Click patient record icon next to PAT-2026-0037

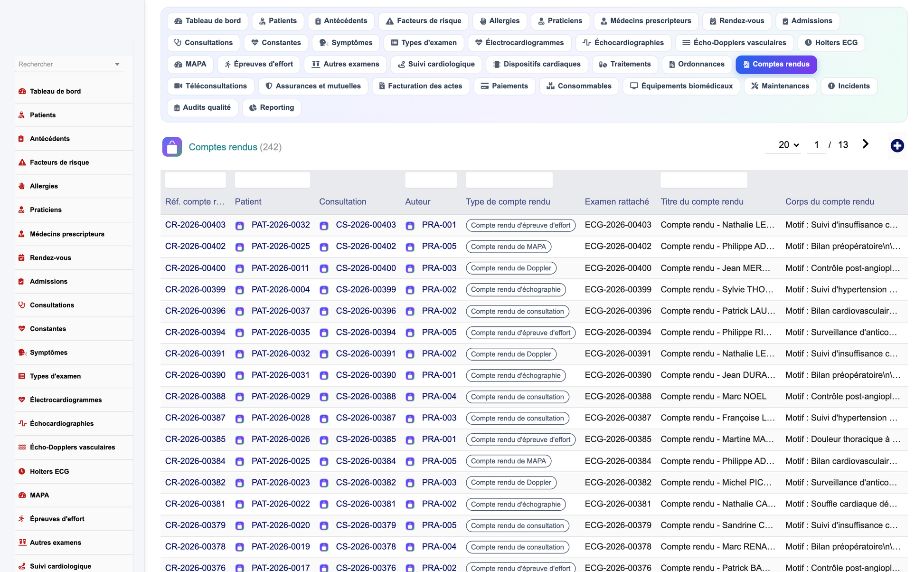tap(240, 312)
